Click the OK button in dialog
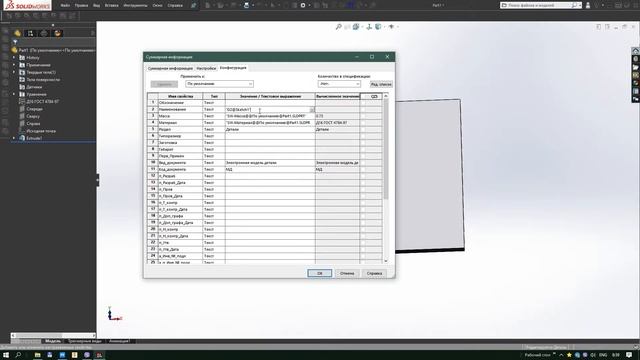The width and height of the screenshot is (640, 360). (319, 273)
